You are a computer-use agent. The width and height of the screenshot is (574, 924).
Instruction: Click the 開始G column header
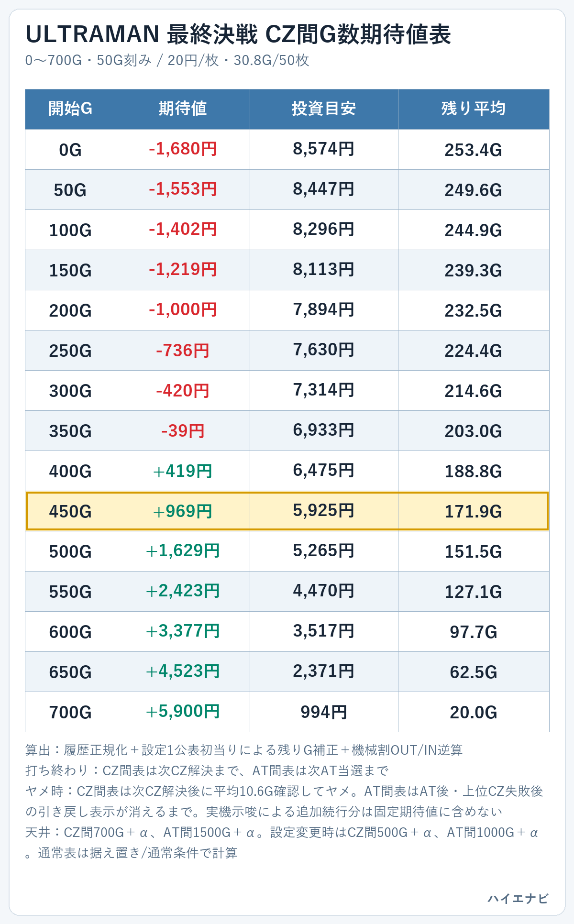70,109
